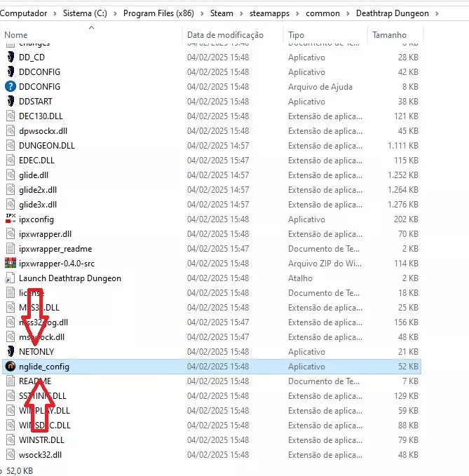469x476 pixels.
Task: Click the Arquivo de Ajuda type cell
Action: [320, 87]
